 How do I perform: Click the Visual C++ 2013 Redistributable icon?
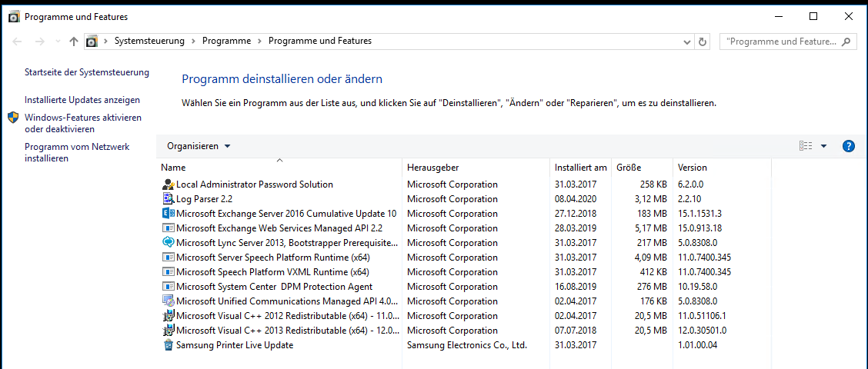169,331
